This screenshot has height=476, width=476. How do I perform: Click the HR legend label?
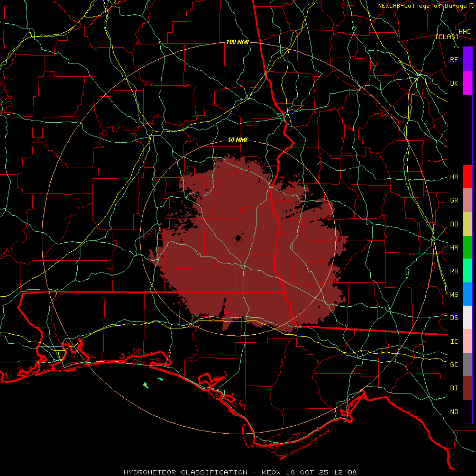click(454, 248)
